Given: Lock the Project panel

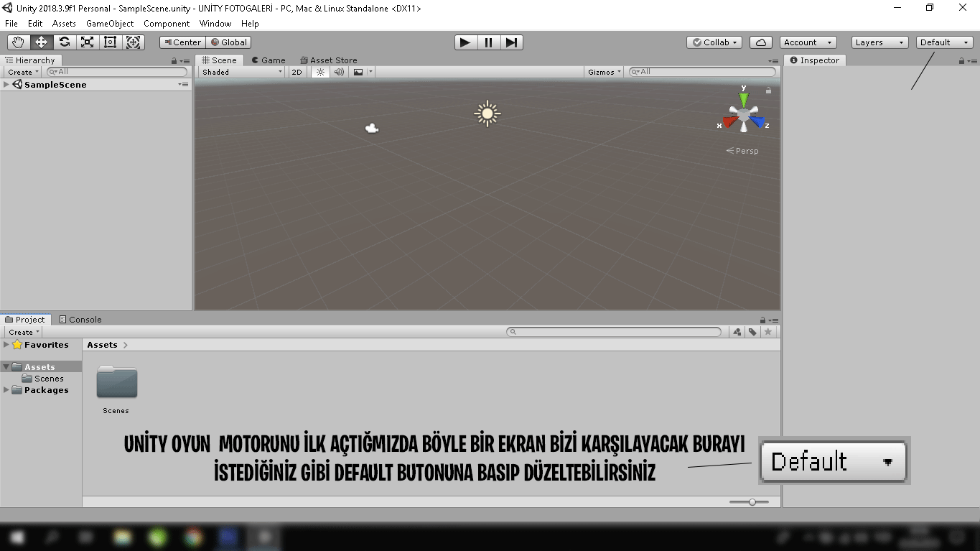Looking at the screenshot, I should 762,320.
